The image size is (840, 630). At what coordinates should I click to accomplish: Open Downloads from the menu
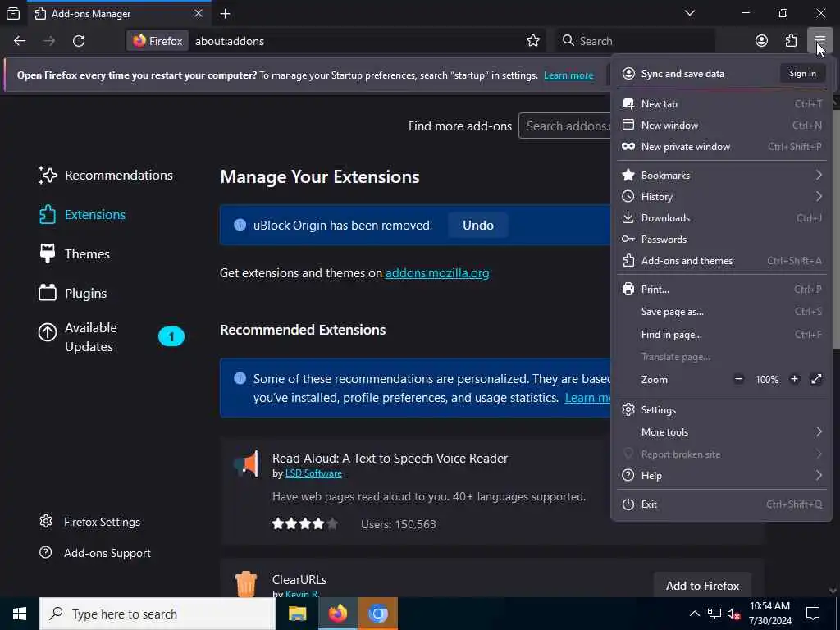722,218
